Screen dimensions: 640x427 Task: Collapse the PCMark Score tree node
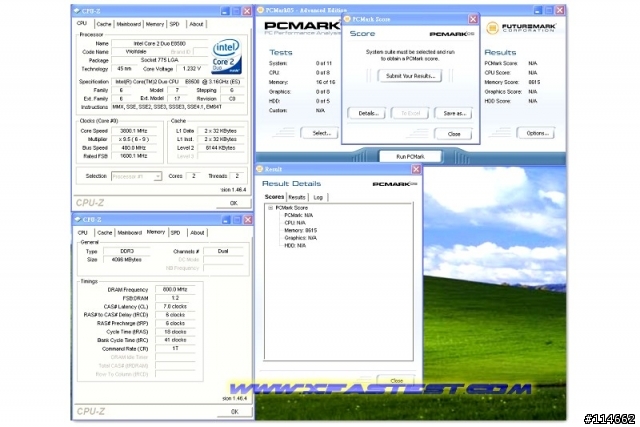coord(271,208)
